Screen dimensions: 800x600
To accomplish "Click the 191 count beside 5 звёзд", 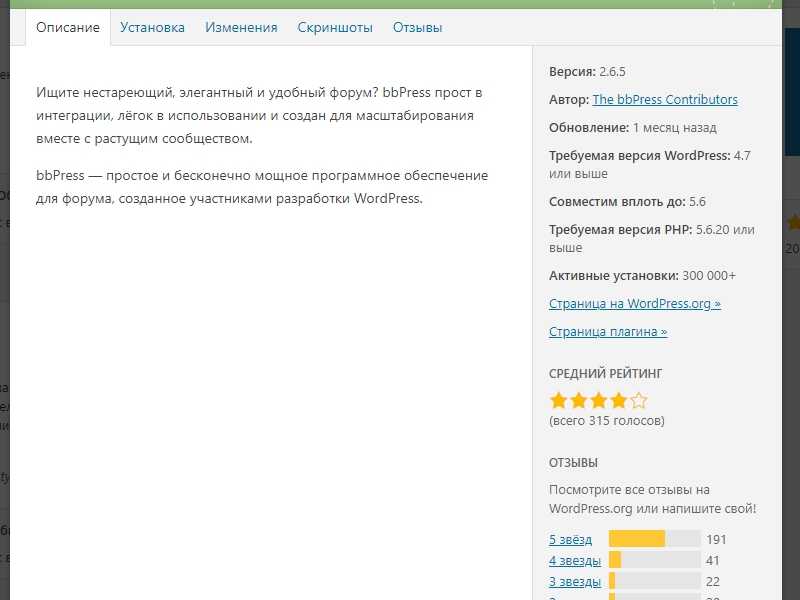I will [x=716, y=539].
